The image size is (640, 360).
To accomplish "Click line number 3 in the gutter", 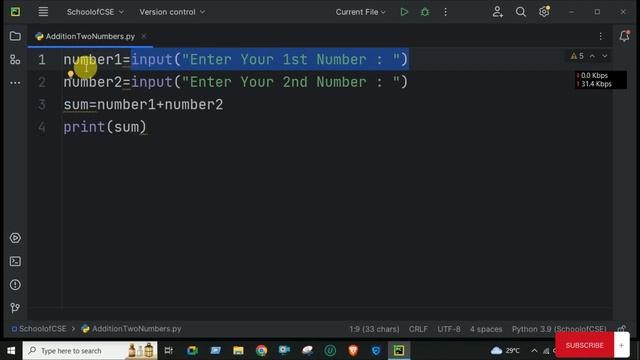I will [42, 105].
